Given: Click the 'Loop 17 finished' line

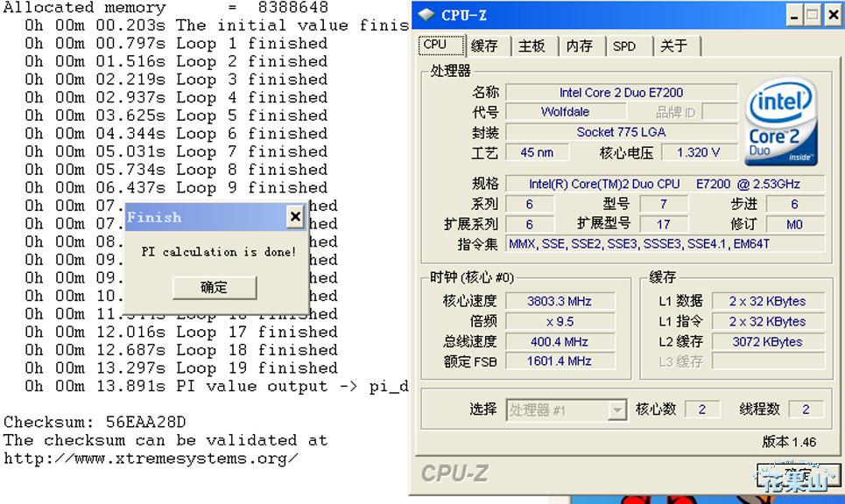Looking at the screenshot, I should coord(181,332).
